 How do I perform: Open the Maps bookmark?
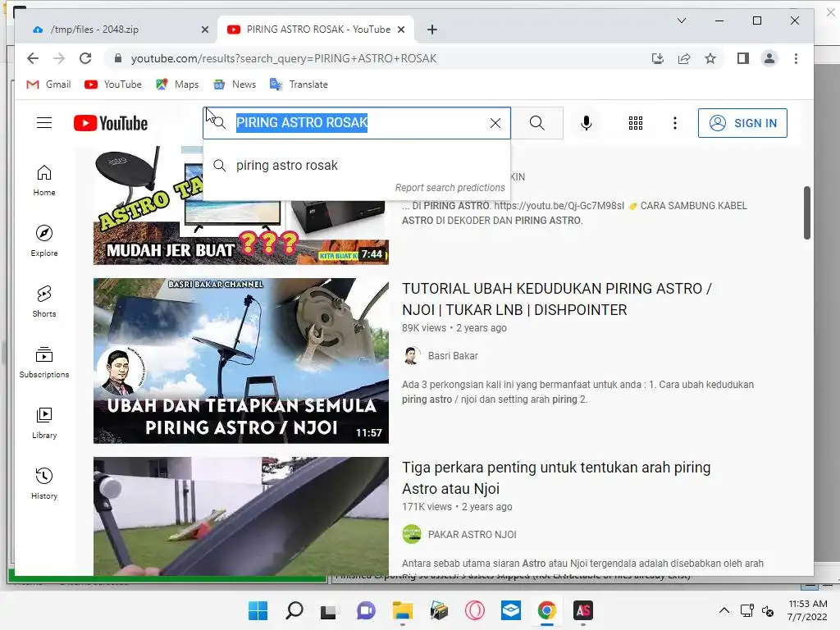click(177, 84)
